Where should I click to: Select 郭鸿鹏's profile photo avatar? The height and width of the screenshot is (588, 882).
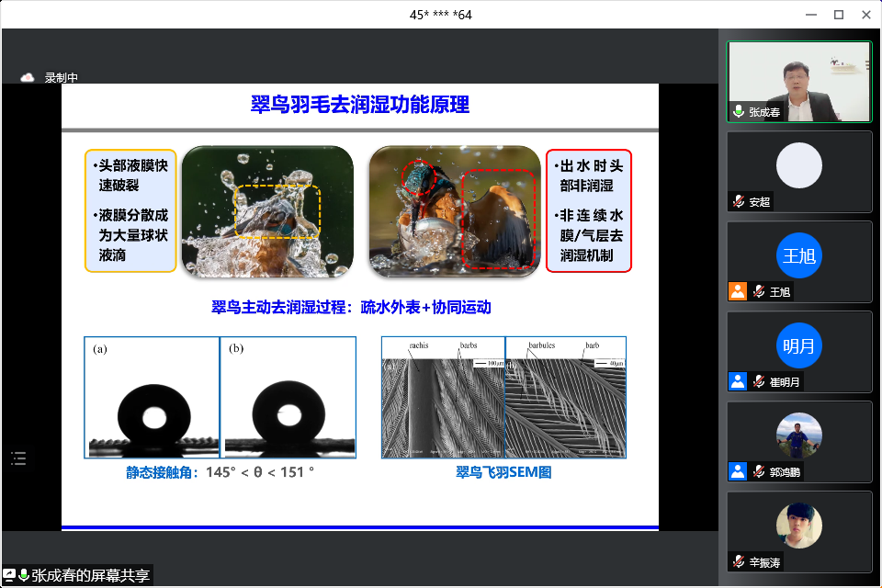point(798,435)
